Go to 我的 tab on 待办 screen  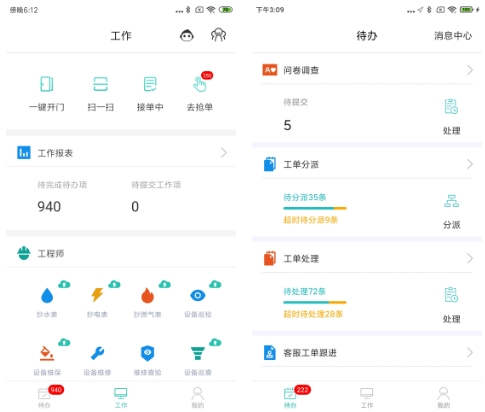pos(444,397)
